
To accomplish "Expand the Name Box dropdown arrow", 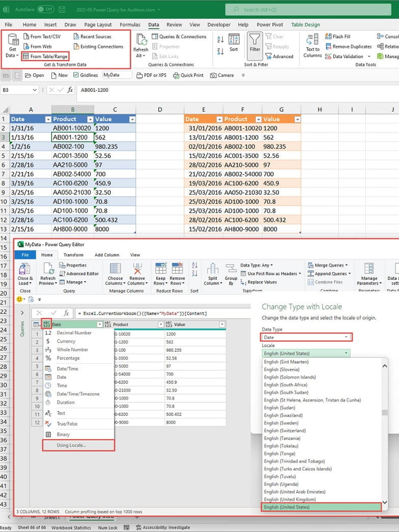I will (x=35, y=90).
